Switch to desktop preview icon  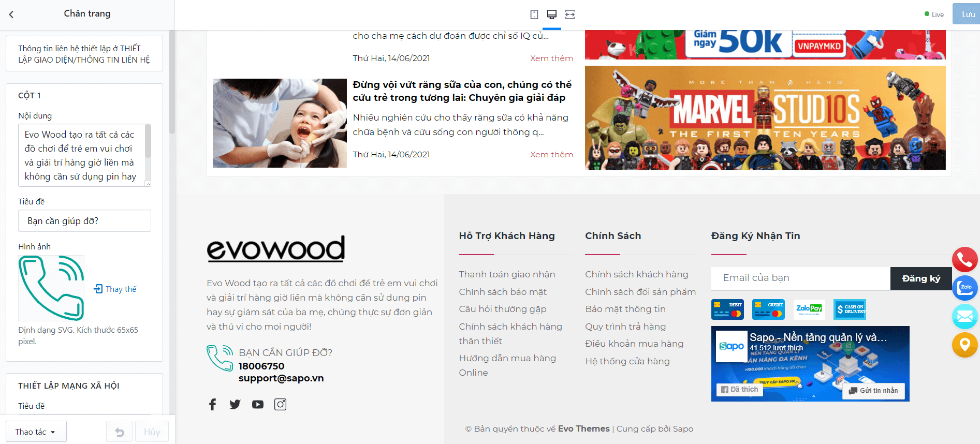[x=552, y=14]
